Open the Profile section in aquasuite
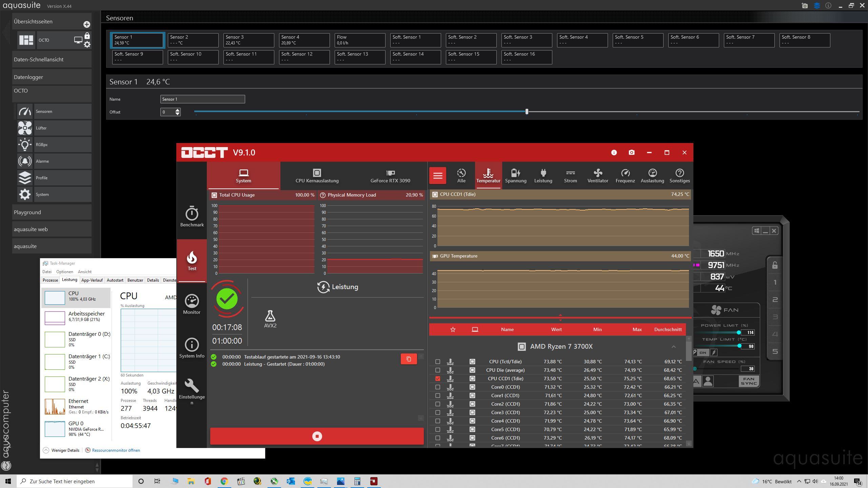 click(54, 178)
